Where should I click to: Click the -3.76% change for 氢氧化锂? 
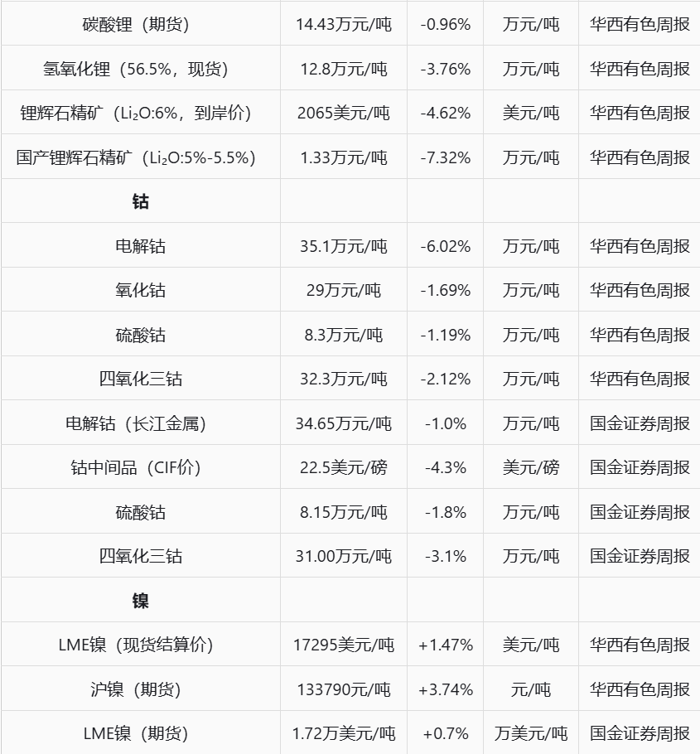click(x=445, y=69)
